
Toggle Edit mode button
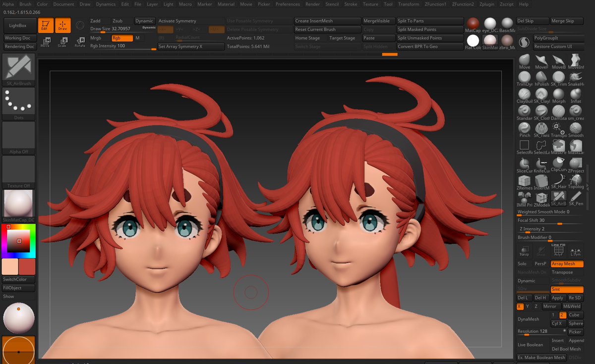pyautogui.click(x=46, y=25)
